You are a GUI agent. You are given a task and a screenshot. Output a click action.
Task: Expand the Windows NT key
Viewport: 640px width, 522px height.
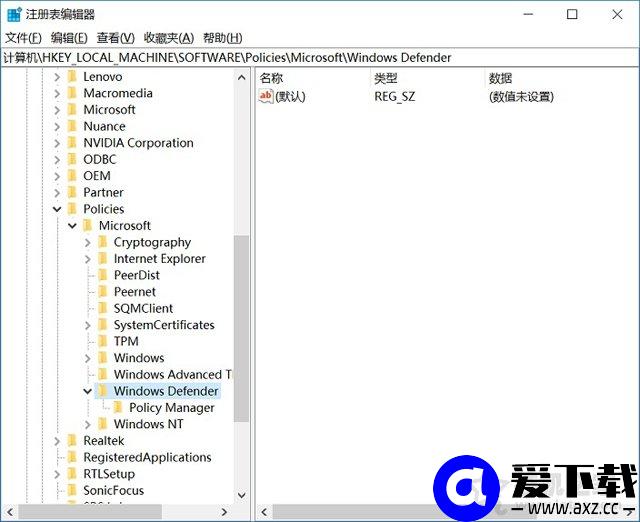point(87,424)
